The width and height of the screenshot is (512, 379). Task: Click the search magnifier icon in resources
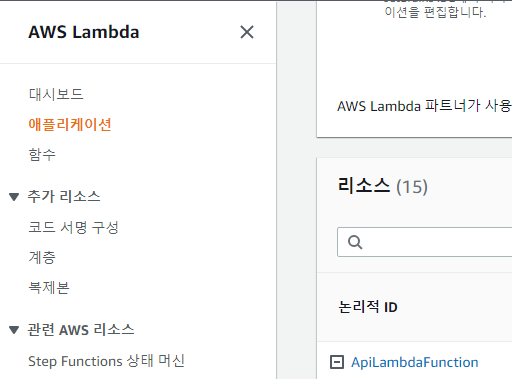[355, 242]
